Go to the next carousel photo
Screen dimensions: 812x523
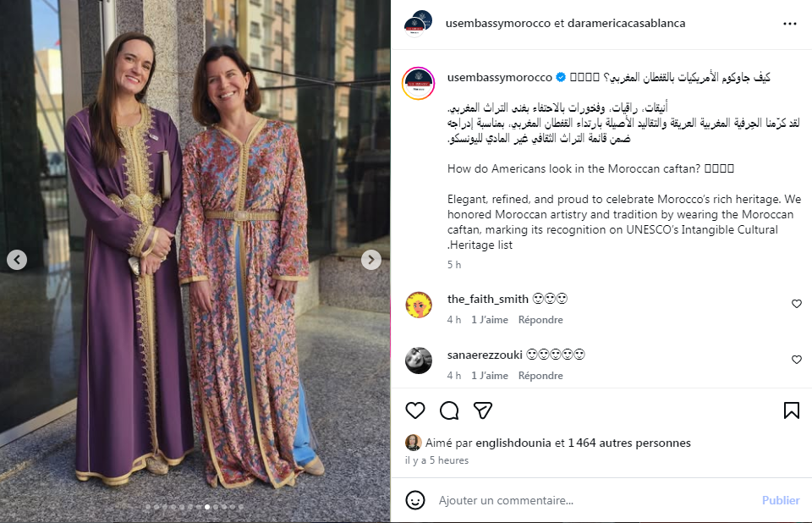(371, 260)
